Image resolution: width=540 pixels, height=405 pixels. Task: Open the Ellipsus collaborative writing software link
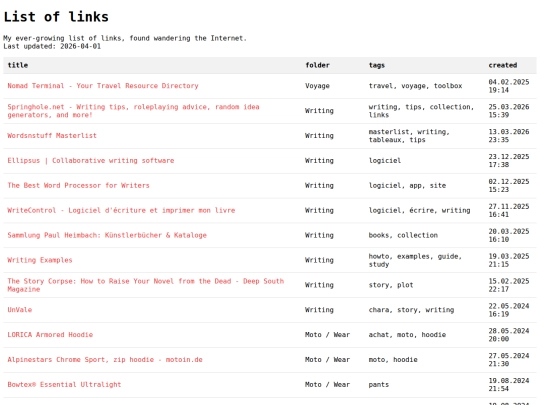pyautogui.click(x=91, y=160)
